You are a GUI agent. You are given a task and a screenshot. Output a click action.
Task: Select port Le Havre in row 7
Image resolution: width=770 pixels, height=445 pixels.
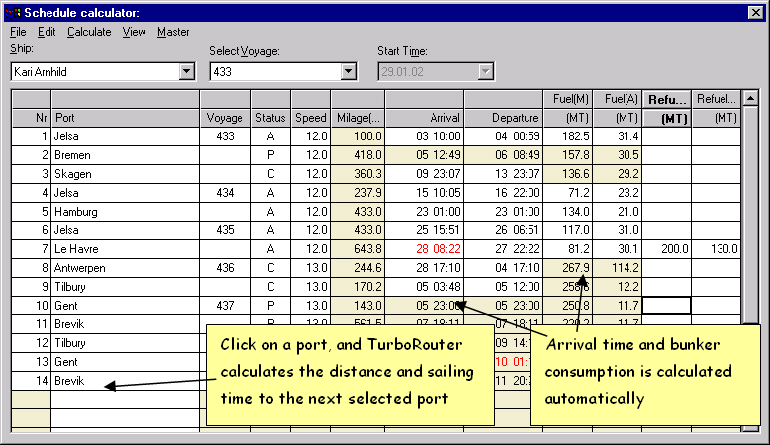[x=125, y=249]
